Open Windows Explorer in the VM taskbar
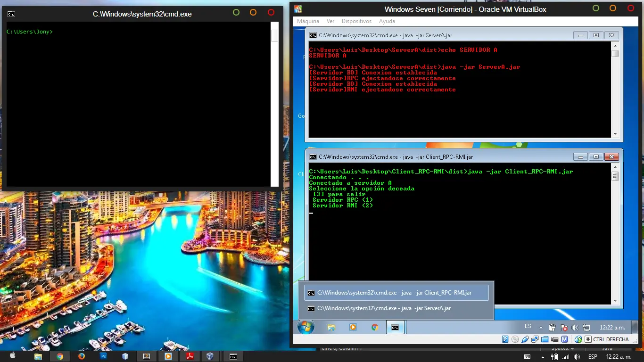The height and width of the screenshot is (362, 644). point(331,327)
